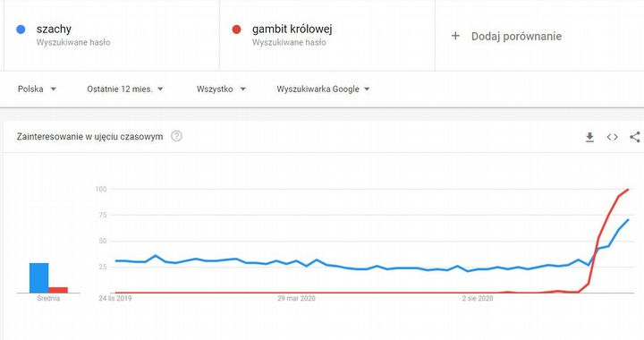
Task: Click the blue Średnia average bar
Action: click(x=39, y=278)
